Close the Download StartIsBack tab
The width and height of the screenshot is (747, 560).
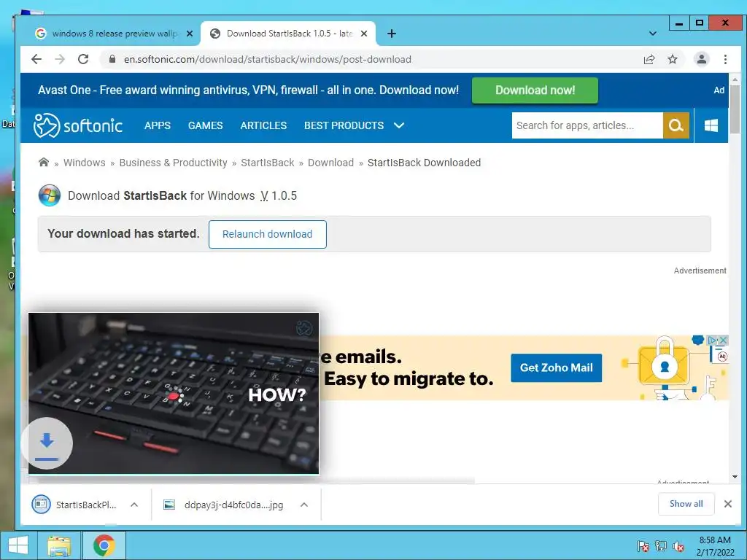coord(364,34)
